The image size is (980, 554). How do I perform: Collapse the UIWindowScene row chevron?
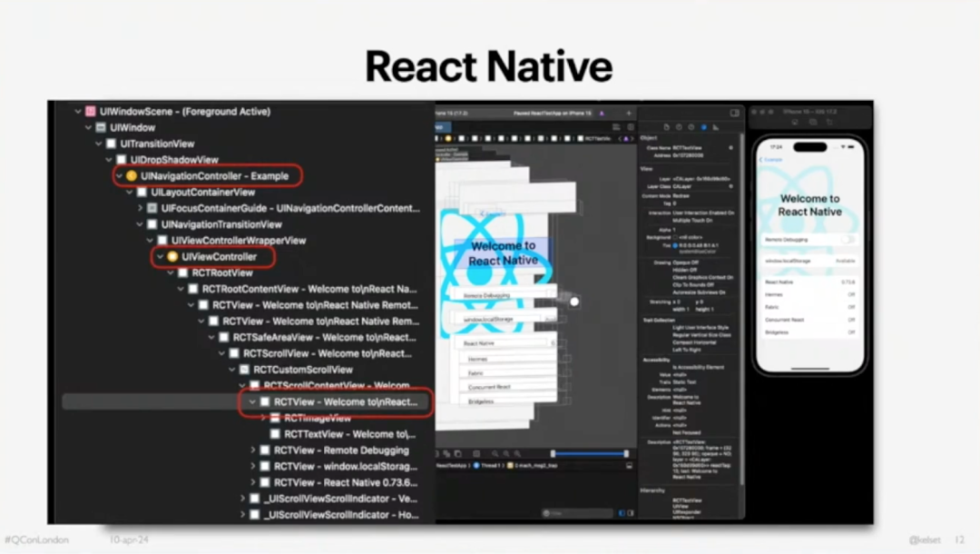[78, 112]
